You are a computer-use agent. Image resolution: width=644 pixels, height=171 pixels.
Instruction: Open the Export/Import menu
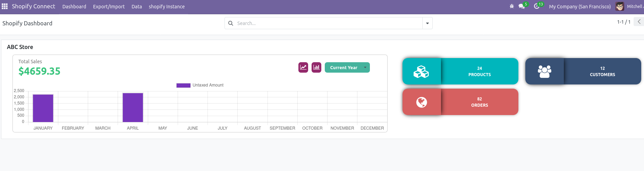(x=109, y=7)
